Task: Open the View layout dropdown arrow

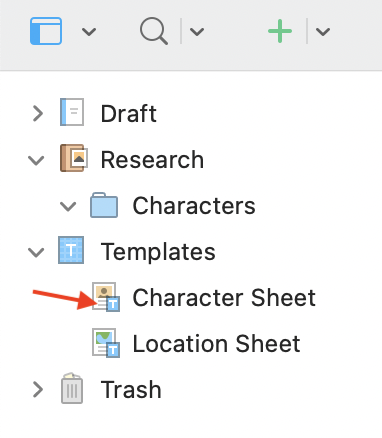Action: (x=89, y=32)
